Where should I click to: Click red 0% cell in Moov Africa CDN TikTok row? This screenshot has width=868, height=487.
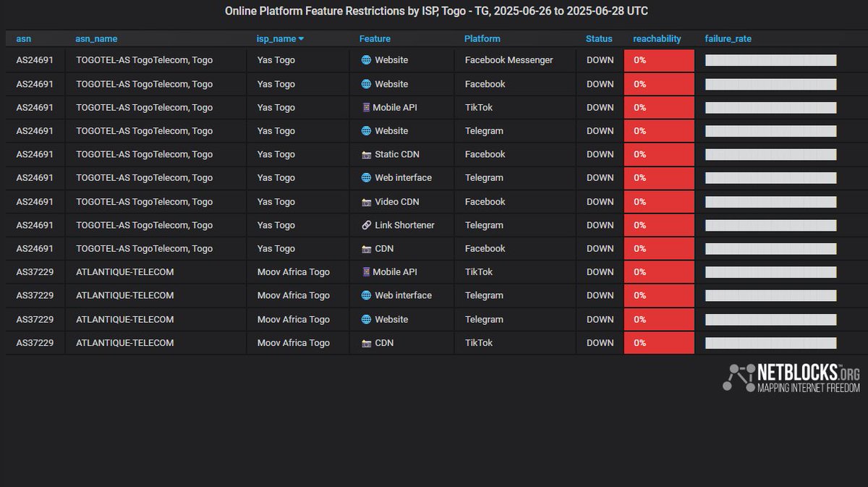point(659,343)
